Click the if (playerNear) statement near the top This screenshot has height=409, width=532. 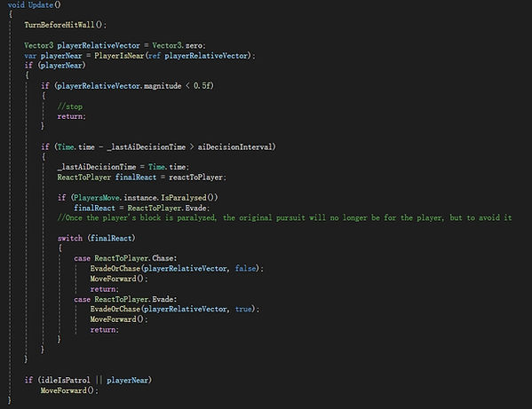[x=55, y=66]
